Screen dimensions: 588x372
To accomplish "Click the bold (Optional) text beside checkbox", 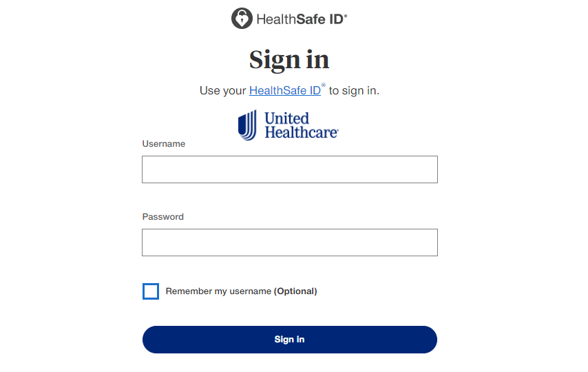I will coord(295,291).
